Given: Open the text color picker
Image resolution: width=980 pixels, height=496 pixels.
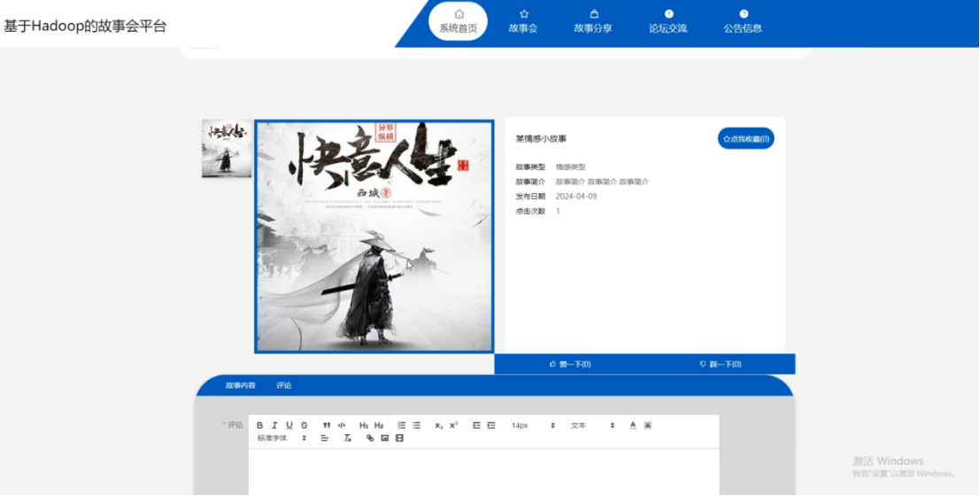Looking at the screenshot, I should [632, 425].
